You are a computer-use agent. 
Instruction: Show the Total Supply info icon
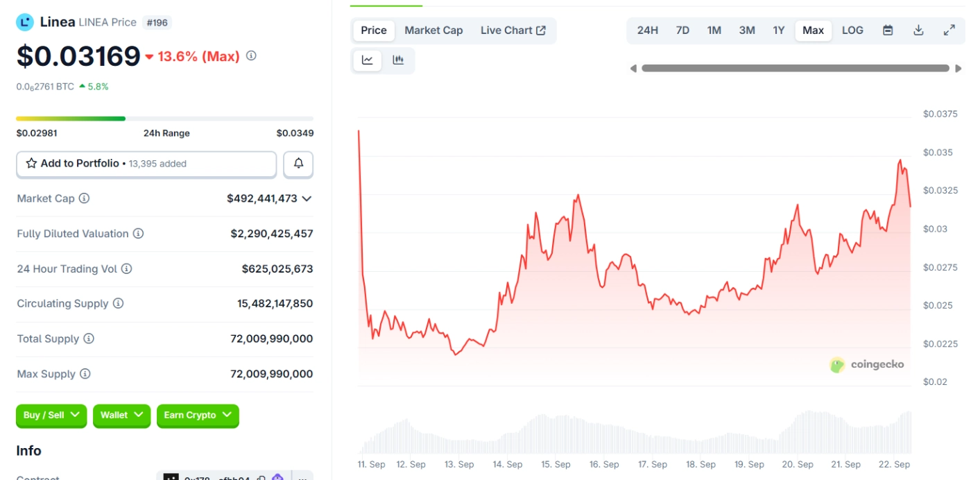[89, 338]
